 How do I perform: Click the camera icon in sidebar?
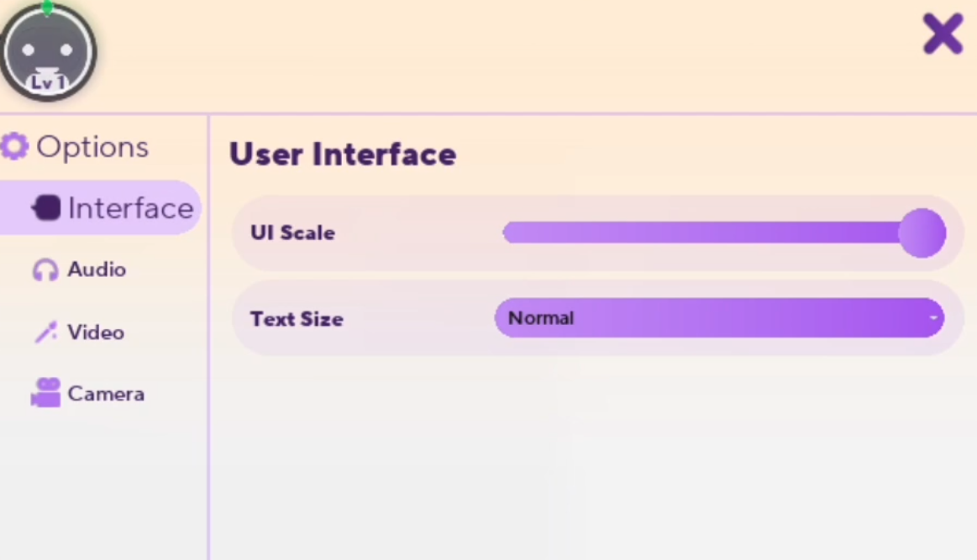46,393
